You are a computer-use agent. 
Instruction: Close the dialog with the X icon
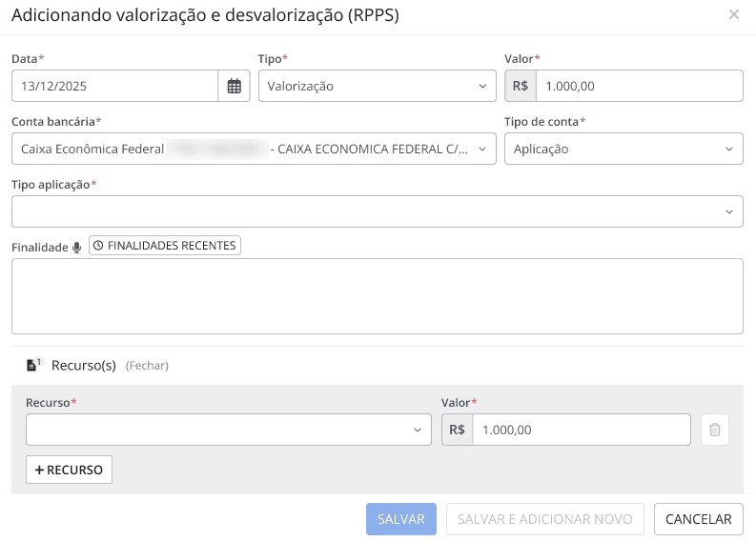[x=734, y=14]
